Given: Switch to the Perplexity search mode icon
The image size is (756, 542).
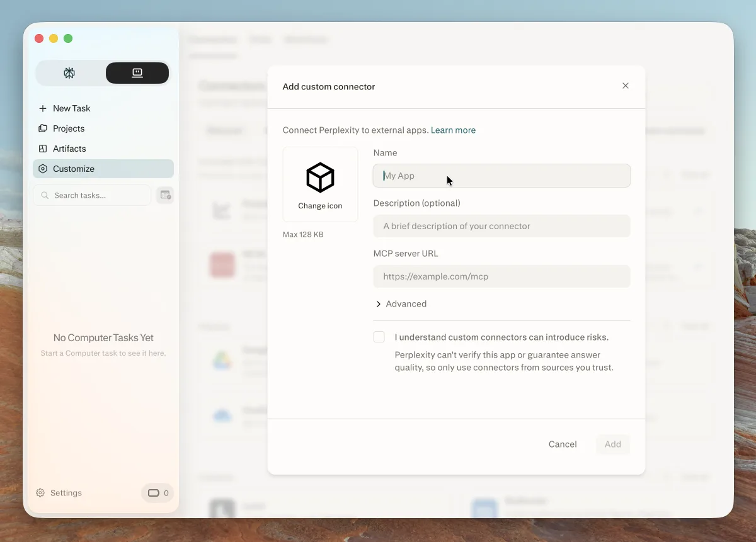Looking at the screenshot, I should tap(69, 73).
